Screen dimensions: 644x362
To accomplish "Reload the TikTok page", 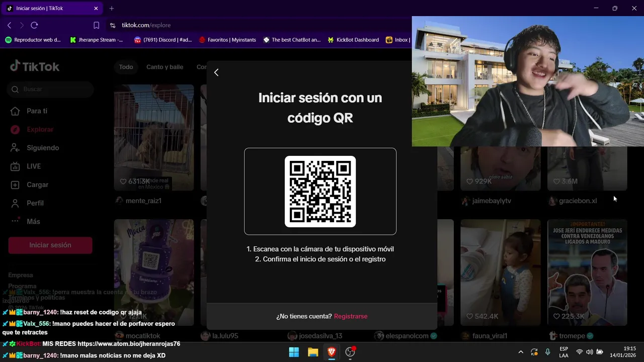I will coord(34,25).
